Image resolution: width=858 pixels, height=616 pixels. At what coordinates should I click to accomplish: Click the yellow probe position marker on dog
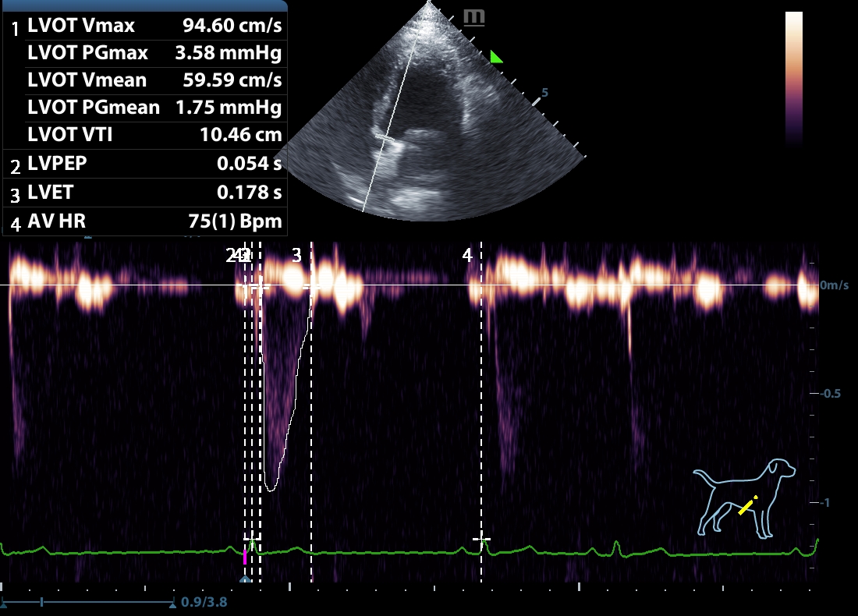746,506
